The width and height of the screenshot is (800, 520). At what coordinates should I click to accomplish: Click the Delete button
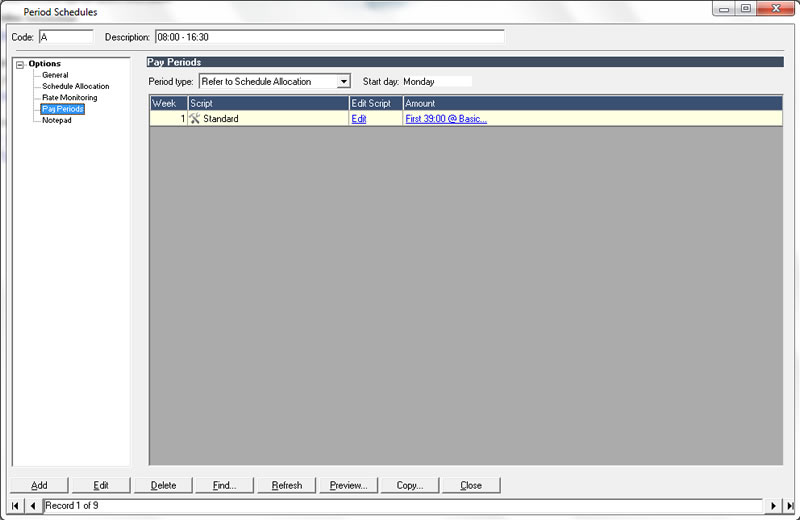click(x=163, y=485)
